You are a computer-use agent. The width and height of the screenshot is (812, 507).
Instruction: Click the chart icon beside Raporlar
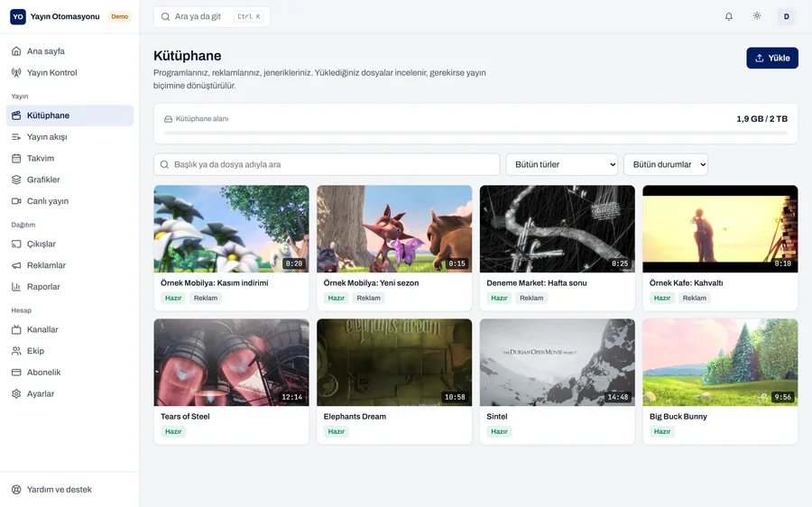point(16,286)
